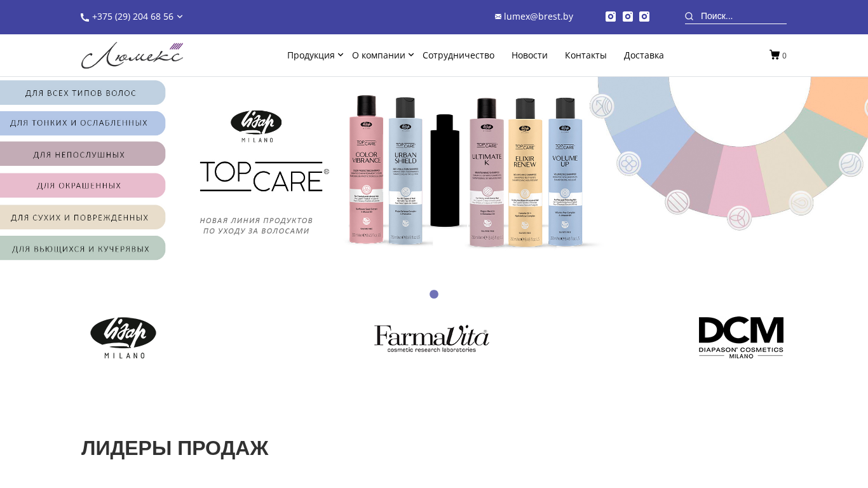868x488 pixels.
Task: Open the DCM Diapason Cosmetics logo
Action: (x=741, y=337)
